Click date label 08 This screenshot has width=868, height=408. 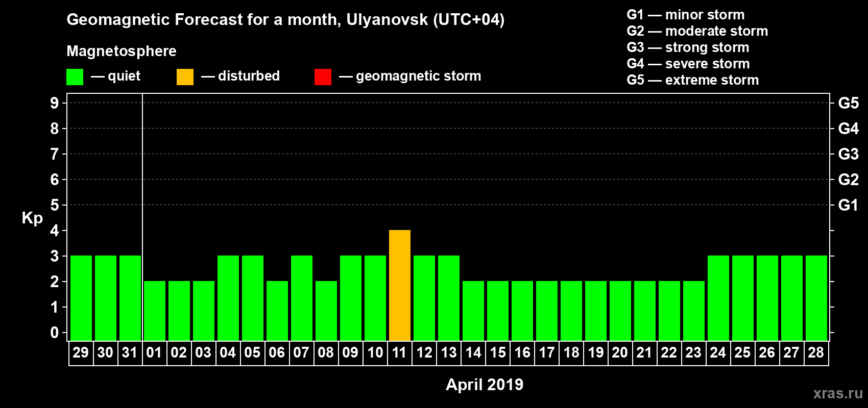point(326,352)
